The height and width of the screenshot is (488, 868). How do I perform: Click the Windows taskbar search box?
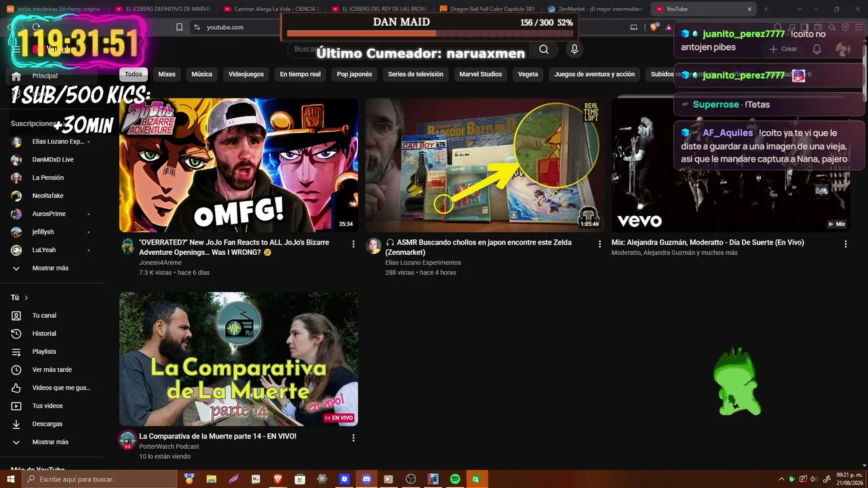tap(100, 479)
